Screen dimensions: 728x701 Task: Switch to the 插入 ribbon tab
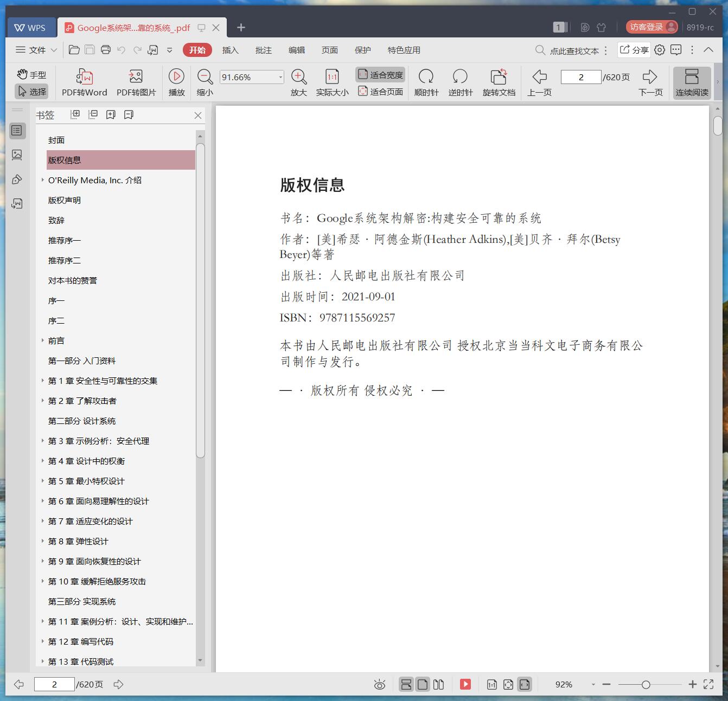[230, 50]
